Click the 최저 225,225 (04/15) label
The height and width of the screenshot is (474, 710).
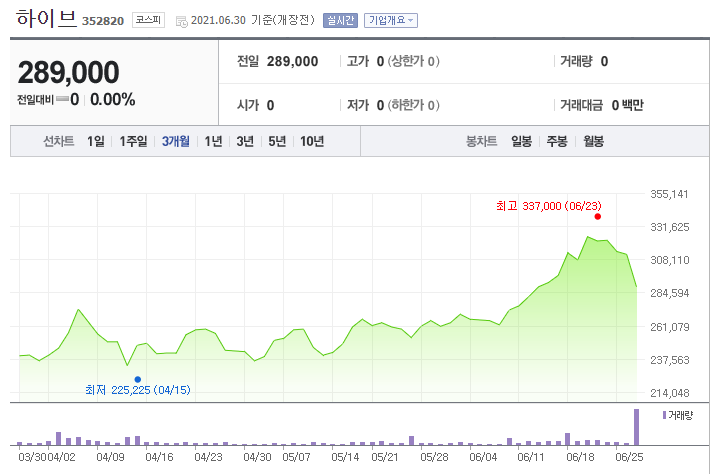click(x=138, y=390)
